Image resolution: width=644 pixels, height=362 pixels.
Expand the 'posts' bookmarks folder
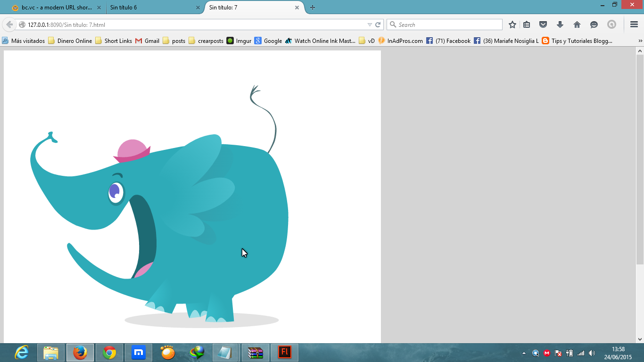point(174,41)
